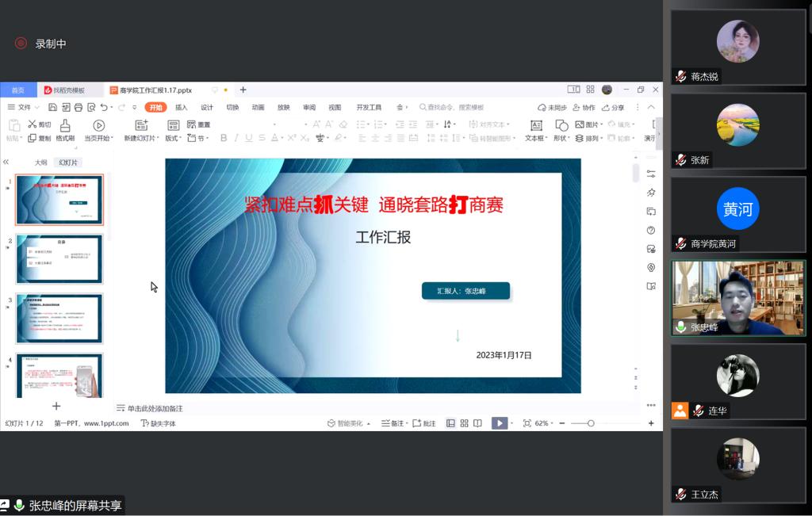Screen dimensions: 812x516
Task: Click the Share (分享) button
Action: pyautogui.click(x=613, y=108)
